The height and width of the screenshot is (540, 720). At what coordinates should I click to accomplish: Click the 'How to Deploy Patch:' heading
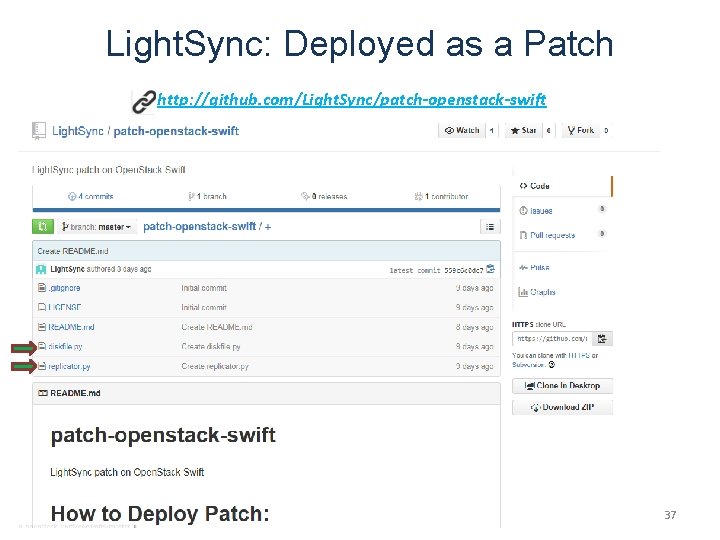(160, 514)
